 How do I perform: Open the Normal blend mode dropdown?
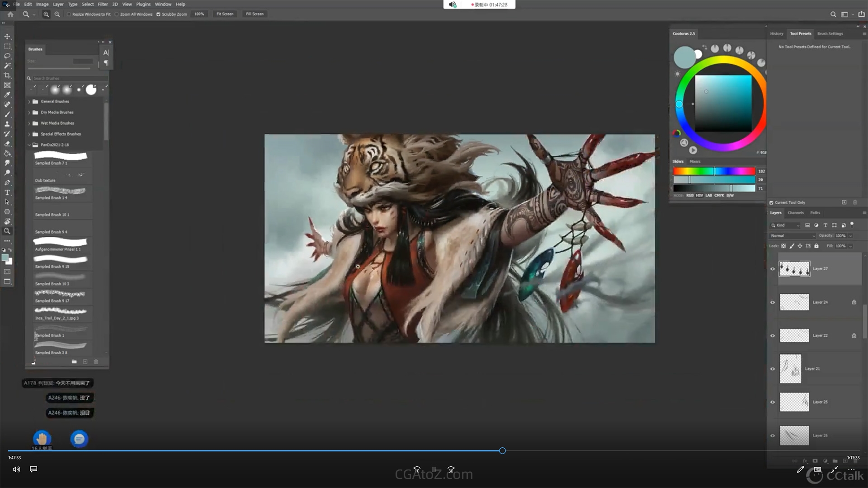[x=793, y=236]
